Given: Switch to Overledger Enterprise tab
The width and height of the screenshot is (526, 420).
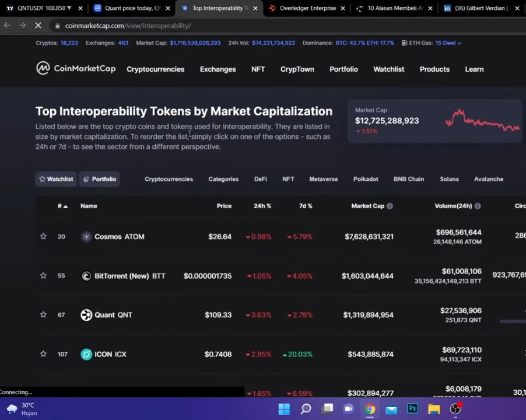Looking at the screenshot, I should click(x=308, y=8).
